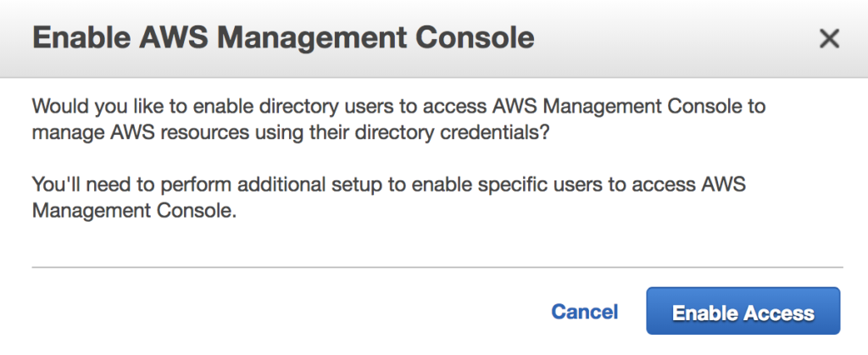868x355 pixels.
Task: Dismiss the dialog using the top-right X
Action: pos(829,38)
